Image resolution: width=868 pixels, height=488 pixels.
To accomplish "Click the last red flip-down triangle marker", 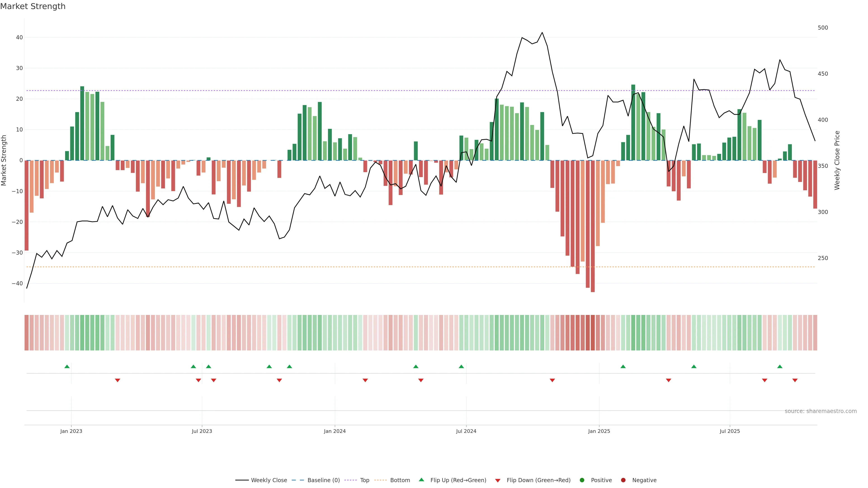I will coord(795,380).
